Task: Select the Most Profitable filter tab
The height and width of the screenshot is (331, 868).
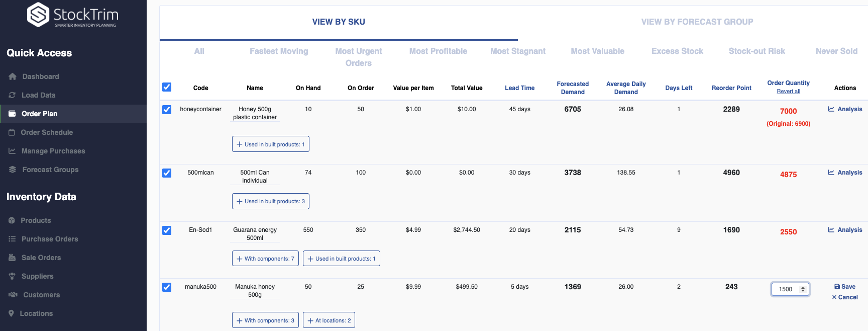Action: tap(438, 51)
